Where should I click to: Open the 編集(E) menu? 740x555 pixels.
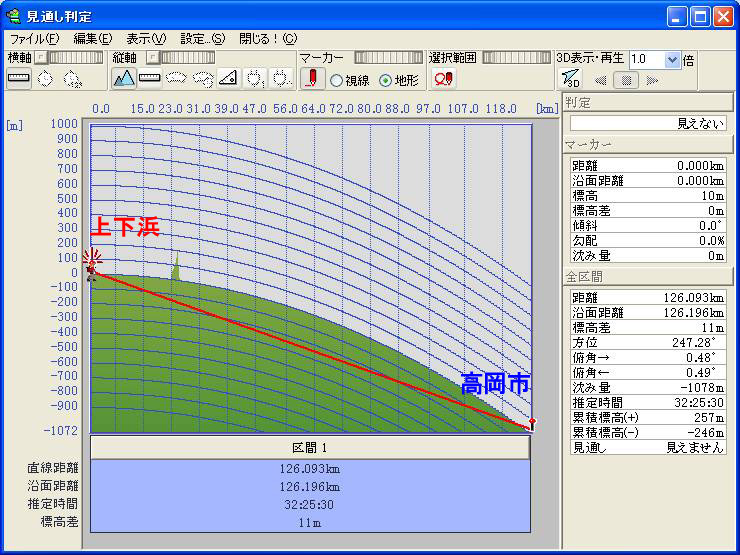(92, 39)
